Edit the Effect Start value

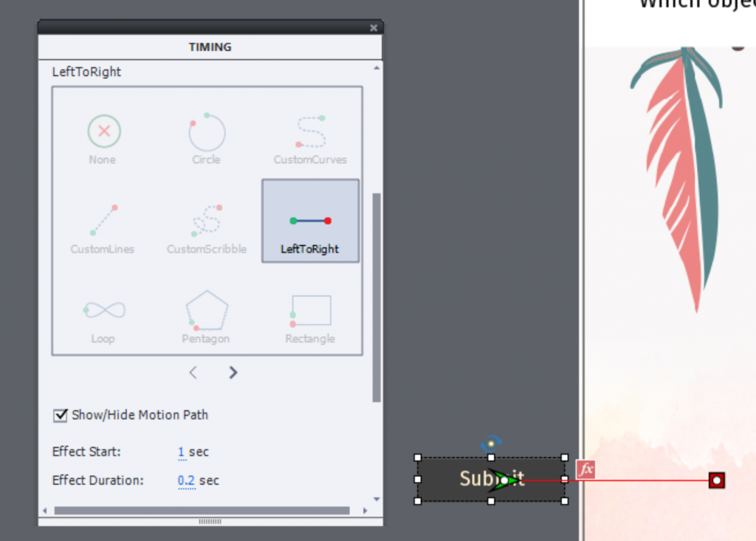click(x=182, y=452)
